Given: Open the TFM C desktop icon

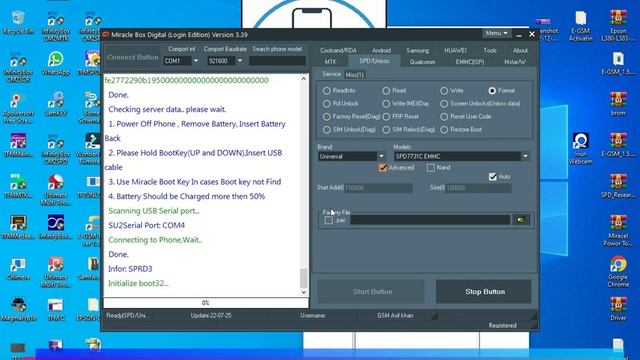Looking at the screenshot, I should point(56,309).
